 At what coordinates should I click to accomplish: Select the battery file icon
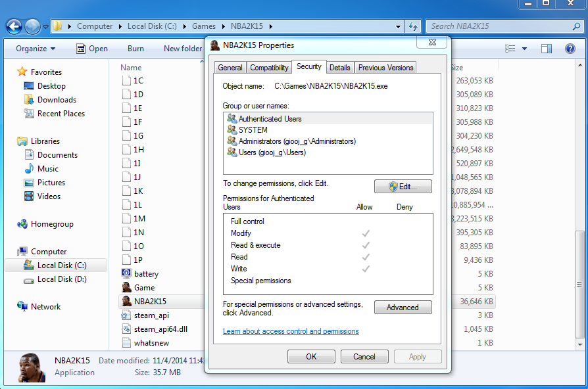coord(126,273)
